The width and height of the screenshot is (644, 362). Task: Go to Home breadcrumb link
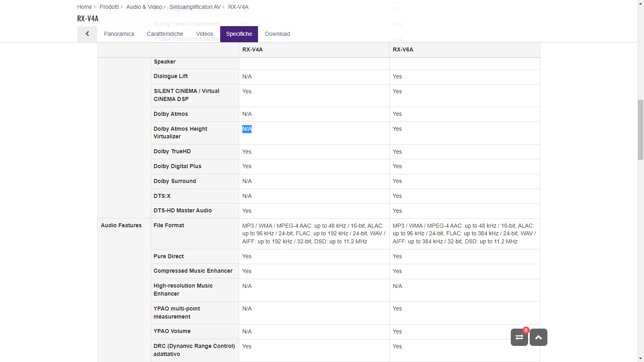(x=85, y=7)
